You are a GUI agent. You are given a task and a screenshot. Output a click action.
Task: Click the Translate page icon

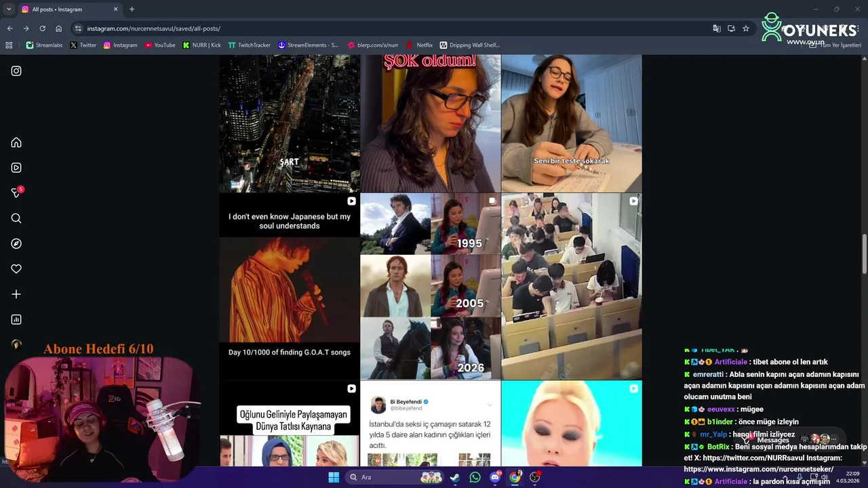point(717,28)
